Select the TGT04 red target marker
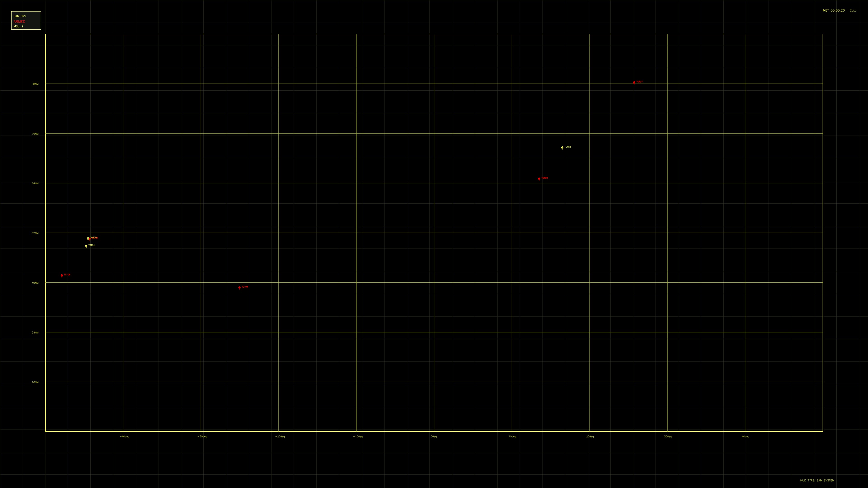 point(240,288)
